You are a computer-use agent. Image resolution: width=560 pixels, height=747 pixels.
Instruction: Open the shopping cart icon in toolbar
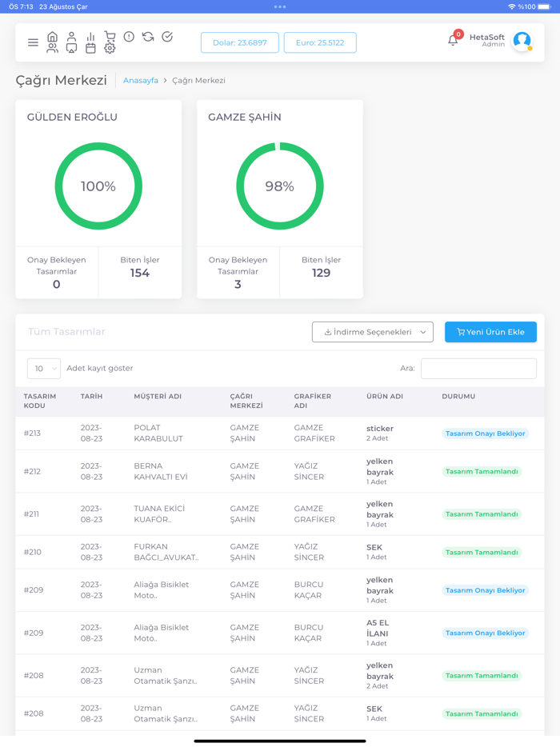110,37
